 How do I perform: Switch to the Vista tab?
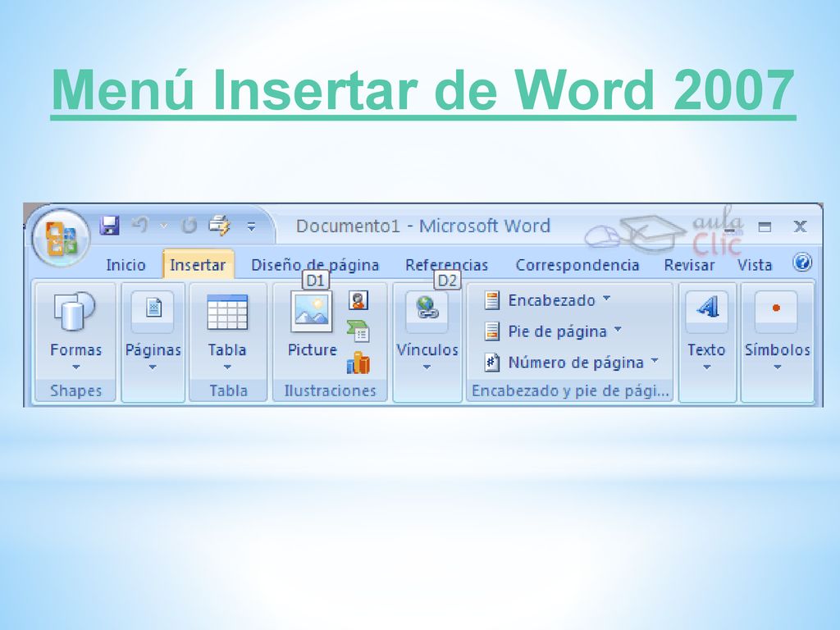pyautogui.click(x=755, y=265)
